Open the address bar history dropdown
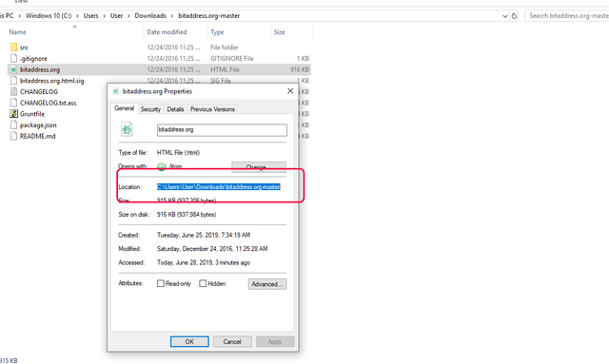 (x=505, y=16)
